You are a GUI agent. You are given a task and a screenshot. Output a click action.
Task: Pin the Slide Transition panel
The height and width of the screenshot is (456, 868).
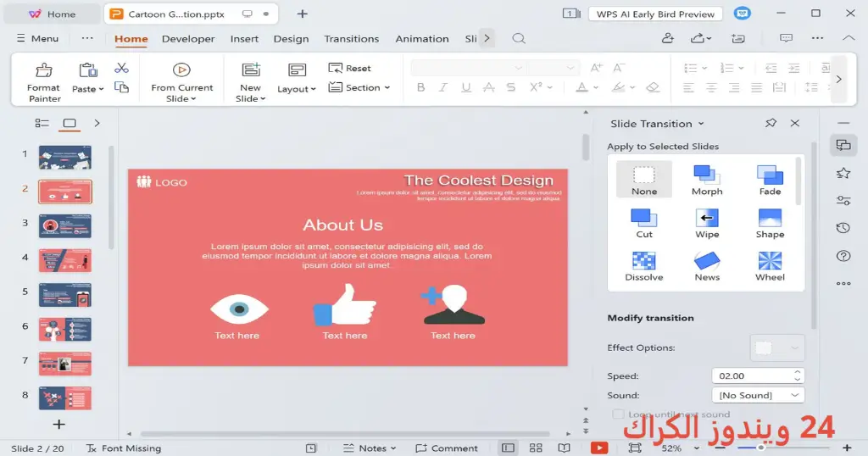771,123
